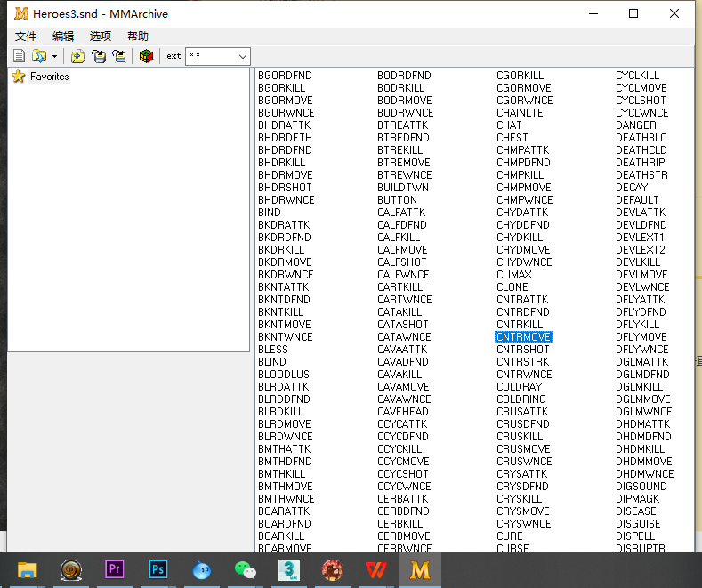Open the 帮助 menu
Image resolution: width=702 pixels, height=588 pixels.
(137, 36)
